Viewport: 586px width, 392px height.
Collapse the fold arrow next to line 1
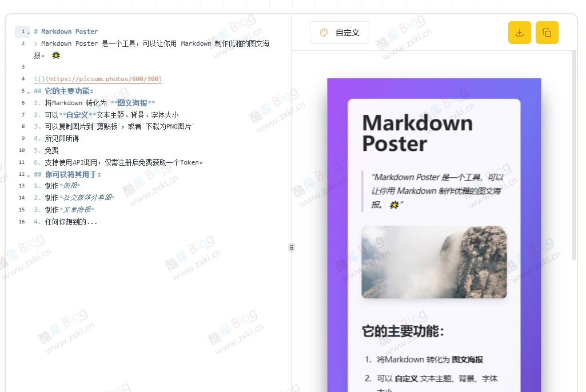point(29,31)
